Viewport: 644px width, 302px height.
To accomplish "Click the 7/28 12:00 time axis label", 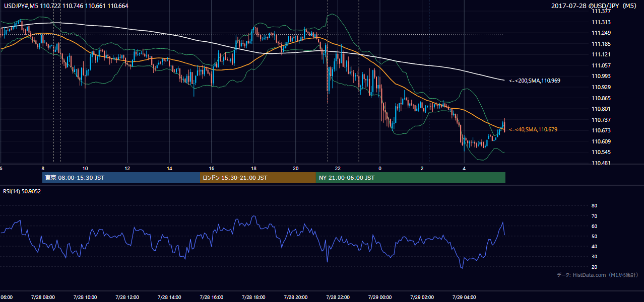I will coord(127,297).
